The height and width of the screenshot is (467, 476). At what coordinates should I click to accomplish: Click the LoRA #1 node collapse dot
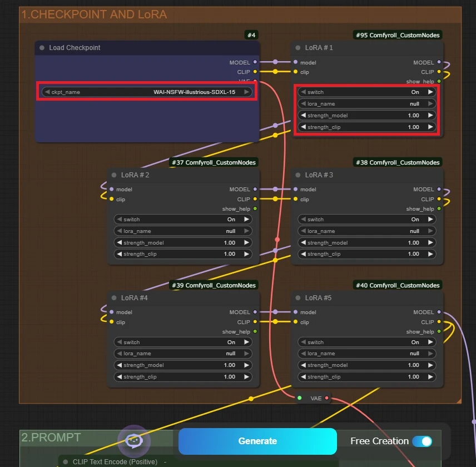[x=298, y=48]
